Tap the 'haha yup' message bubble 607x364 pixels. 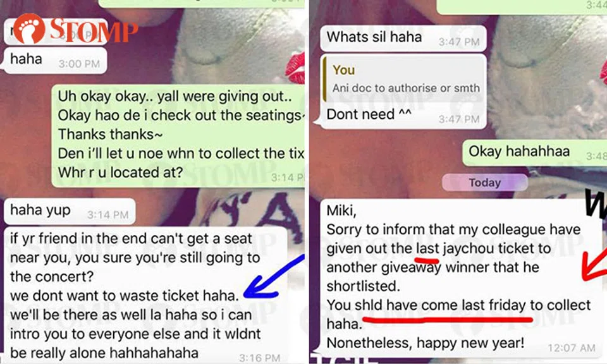pos(70,211)
